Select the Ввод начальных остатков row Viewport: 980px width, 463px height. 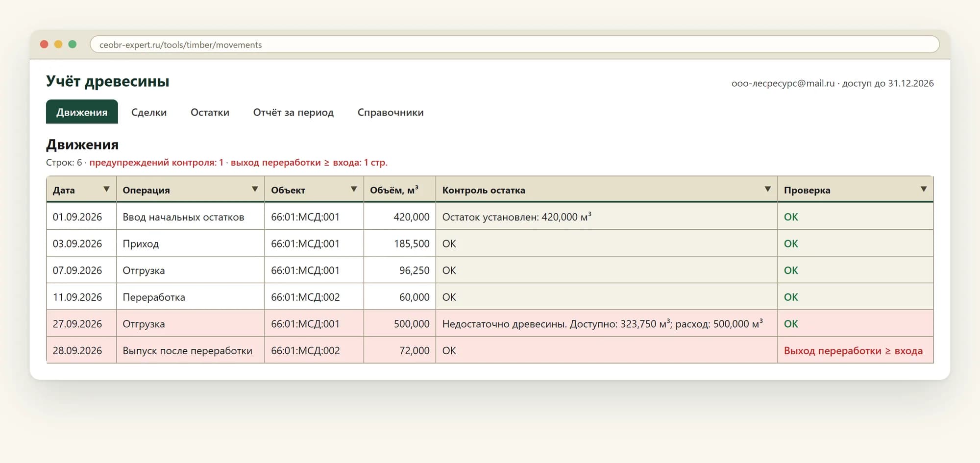(x=490, y=217)
